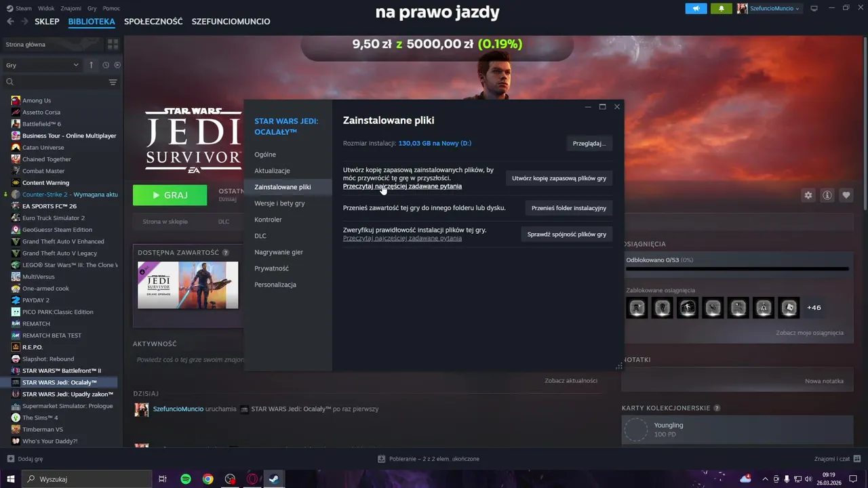Click Big Picture mode monitor icon
Image resolution: width=868 pixels, height=488 pixels.
pyautogui.click(x=814, y=8)
